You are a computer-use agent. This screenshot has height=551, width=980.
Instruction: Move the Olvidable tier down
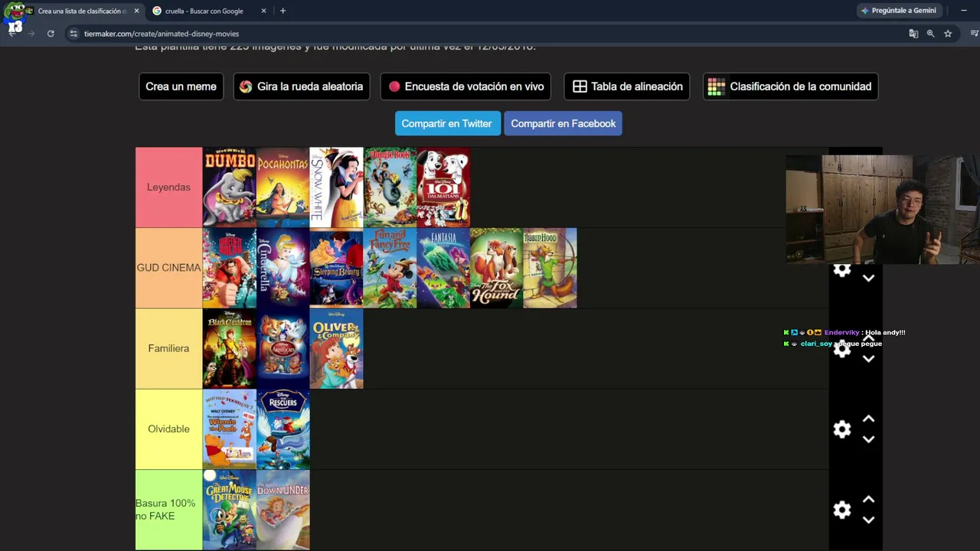pos(868,439)
